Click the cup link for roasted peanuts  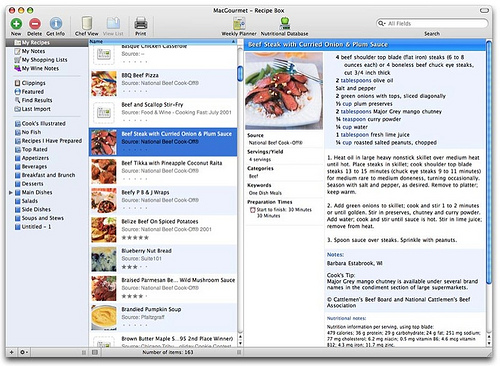[x=347, y=142]
